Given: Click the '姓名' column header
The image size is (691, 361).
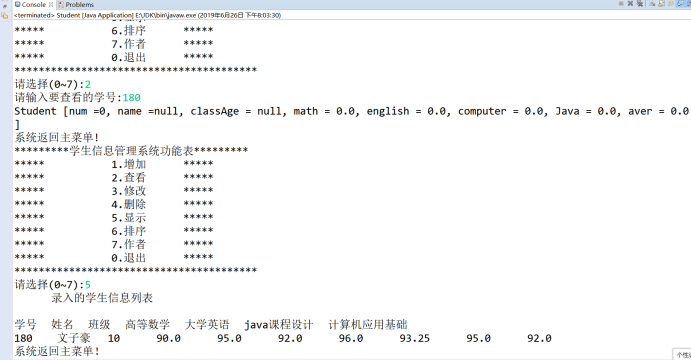Looking at the screenshot, I should pyautogui.click(x=62, y=325).
